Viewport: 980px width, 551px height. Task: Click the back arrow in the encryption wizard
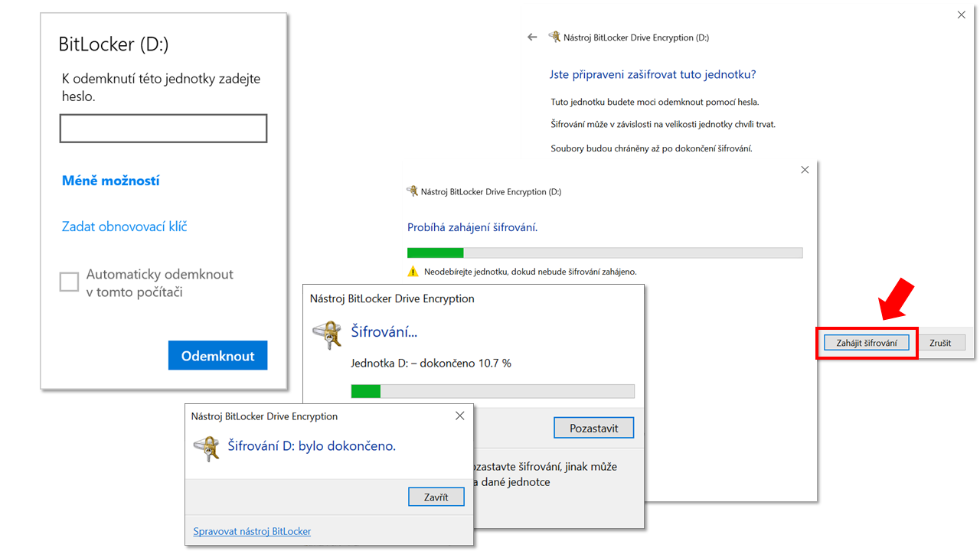click(531, 36)
